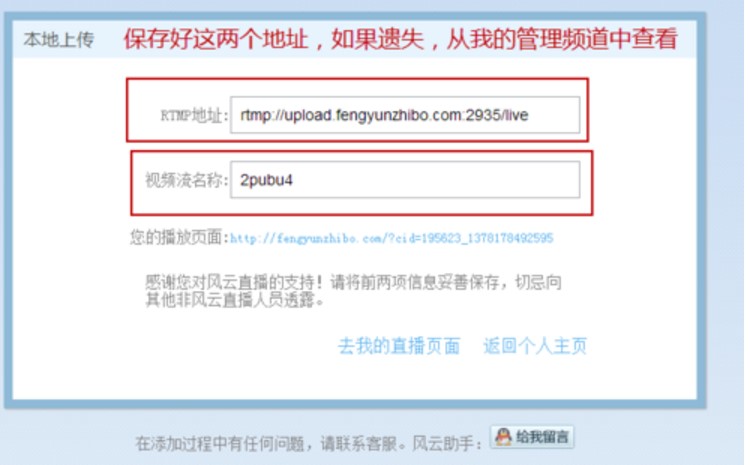The height and width of the screenshot is (465, 750).
Task: Click the 风云助手 label
Action: pos(447,444)
